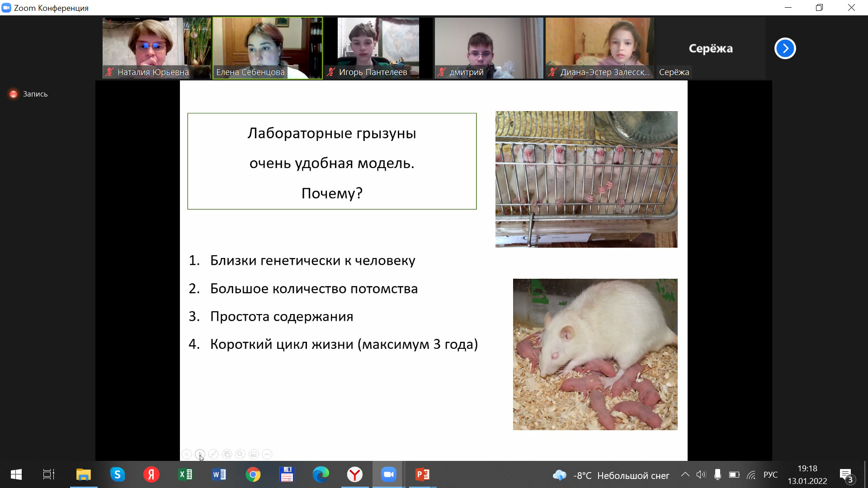
Task: Click the white rat with pups photo
Action: coord(595,354)
